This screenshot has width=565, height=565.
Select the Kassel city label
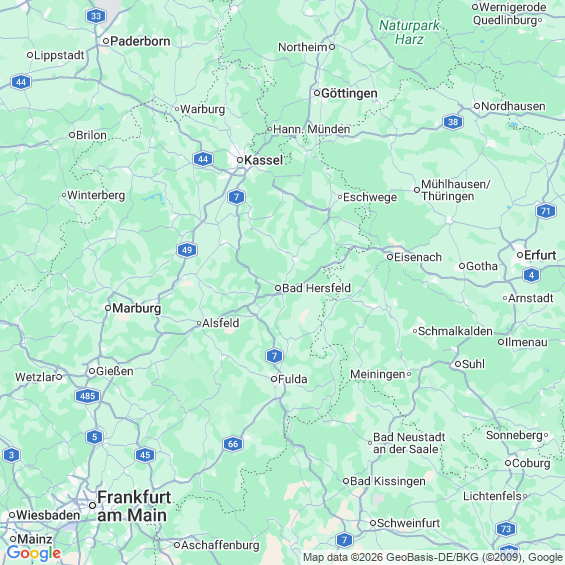point(263,160)
